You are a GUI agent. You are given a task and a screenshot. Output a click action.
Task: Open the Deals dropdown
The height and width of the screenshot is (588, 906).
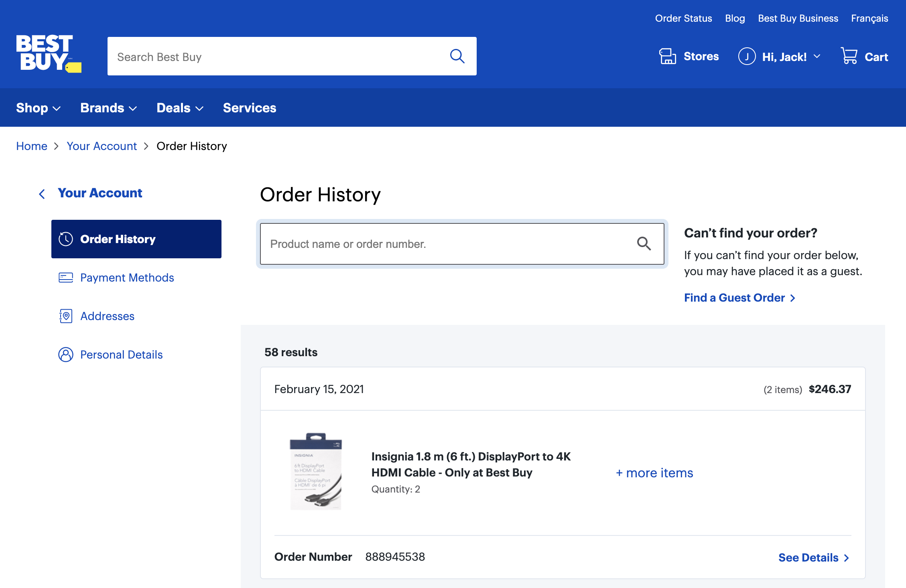pyautogui.click(x=180, y=108)
